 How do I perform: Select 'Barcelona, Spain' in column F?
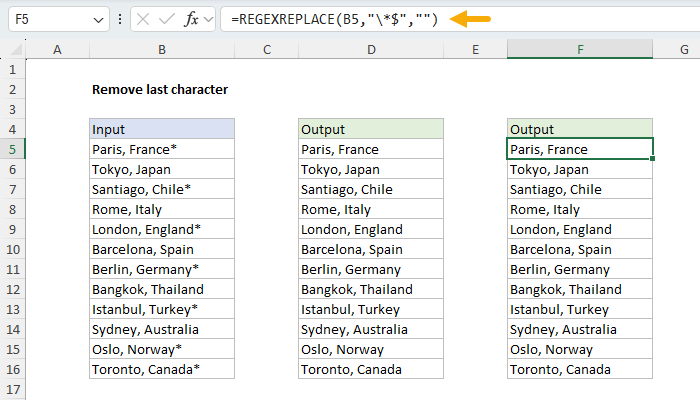point(580,250)
